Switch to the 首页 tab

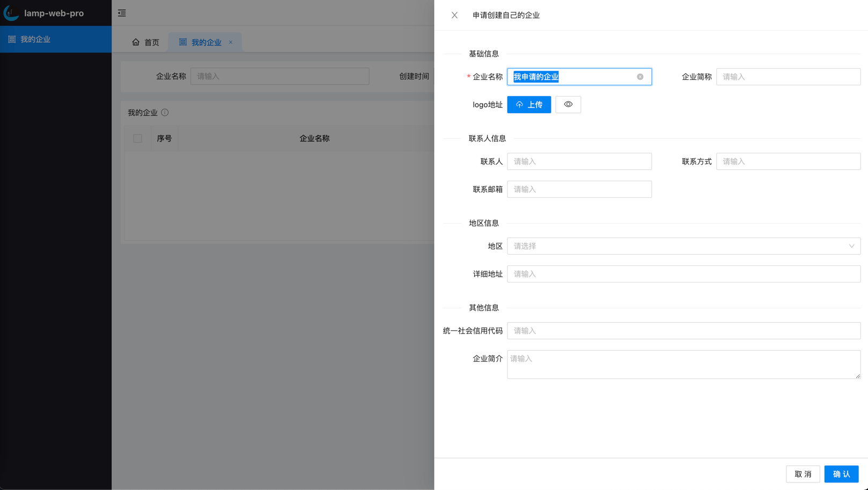(146, 42)
